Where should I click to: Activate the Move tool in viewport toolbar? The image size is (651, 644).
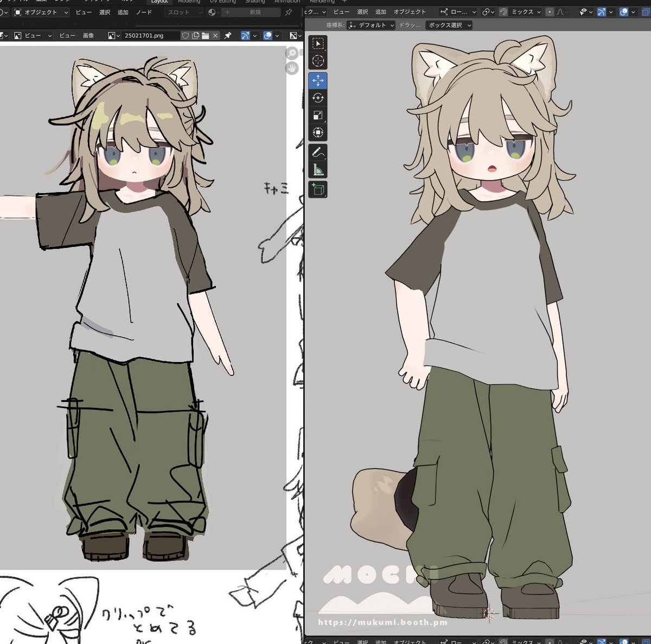tap(318, 80)
